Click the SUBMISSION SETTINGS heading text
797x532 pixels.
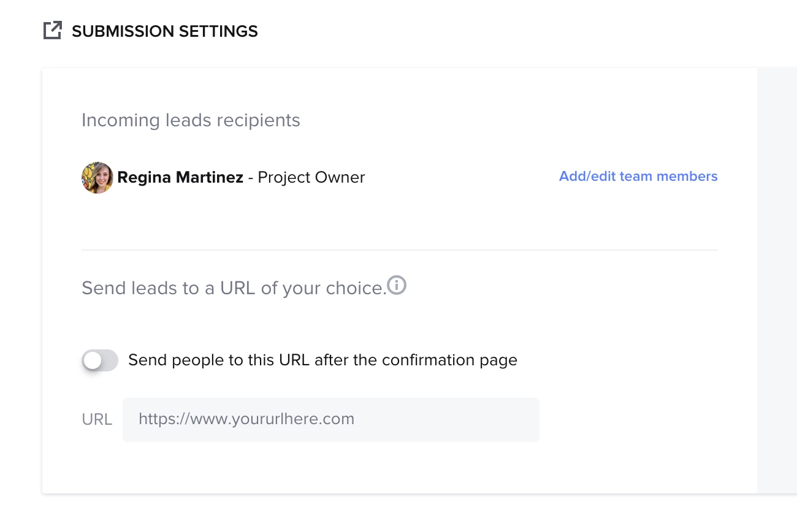coord(164,31)
